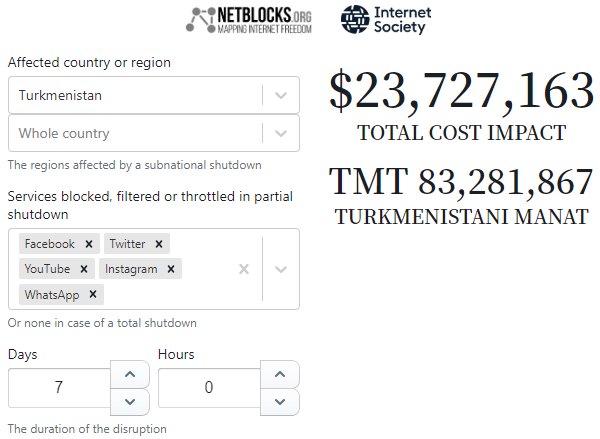Click the Hours input field
Screen dimensions: 600x439
point(209,388)
